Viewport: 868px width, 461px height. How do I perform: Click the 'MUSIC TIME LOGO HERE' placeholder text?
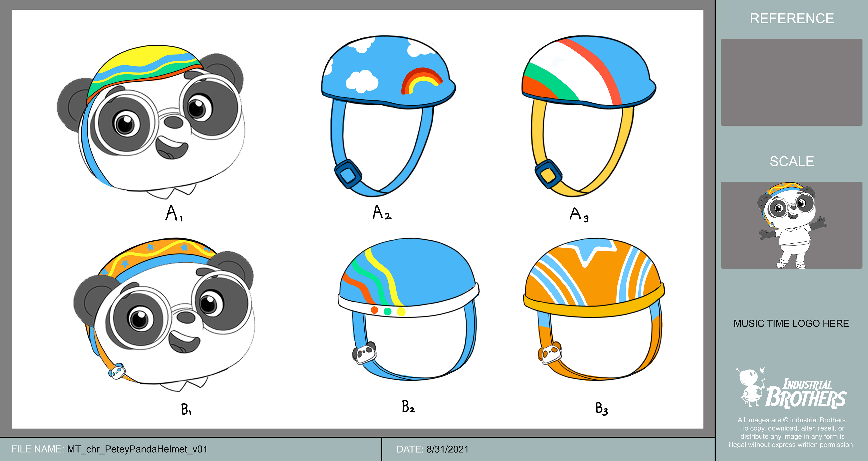[x=791, y=324]
